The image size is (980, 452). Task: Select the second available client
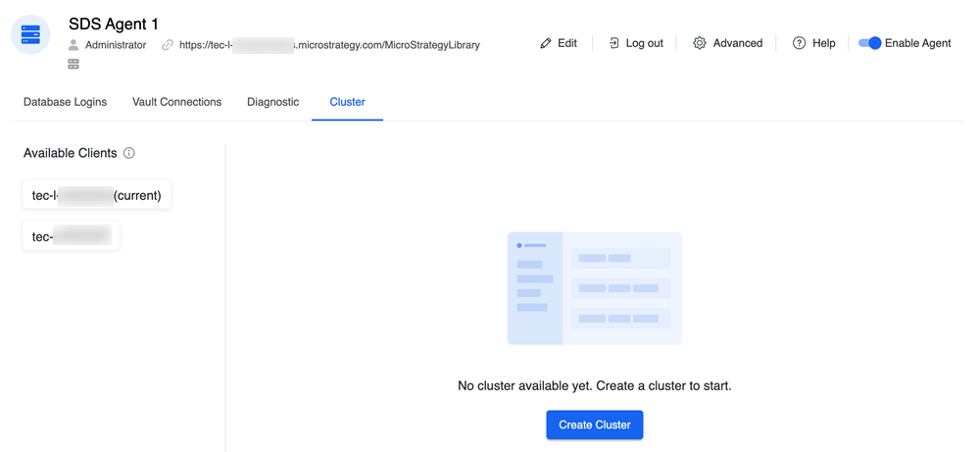pyautogui.click(x=71, y=236)
